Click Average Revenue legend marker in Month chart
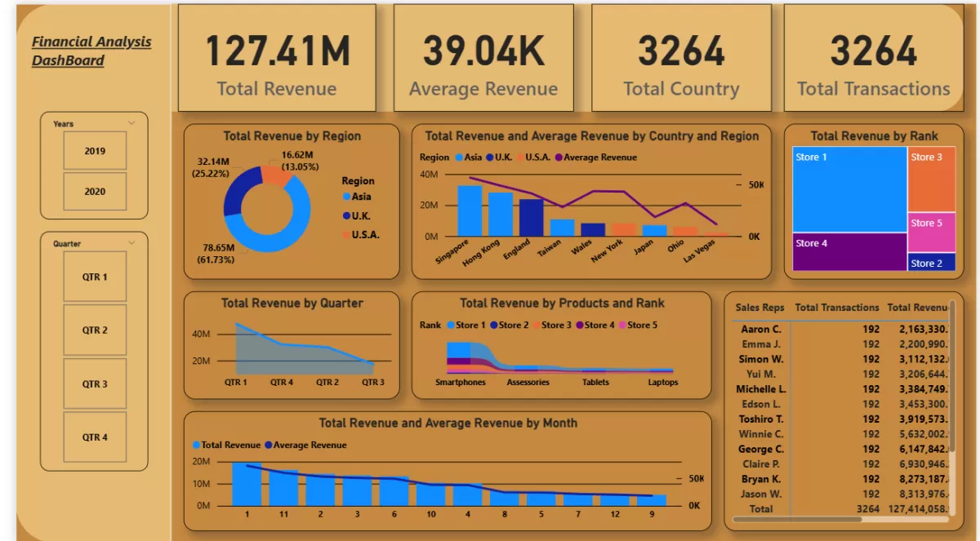This screenshot has width=980, height=541. [268, 446]
